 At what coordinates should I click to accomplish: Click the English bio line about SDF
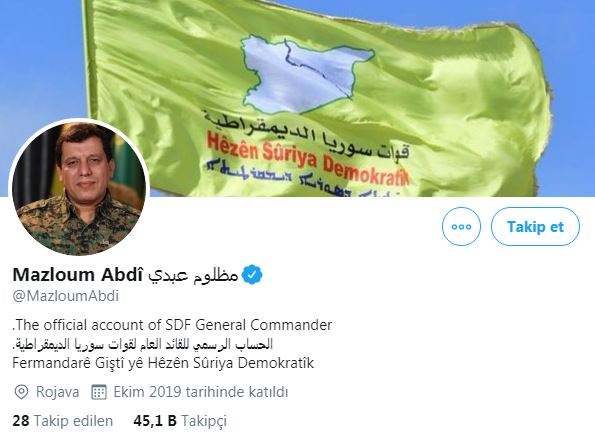click(172, 325)
